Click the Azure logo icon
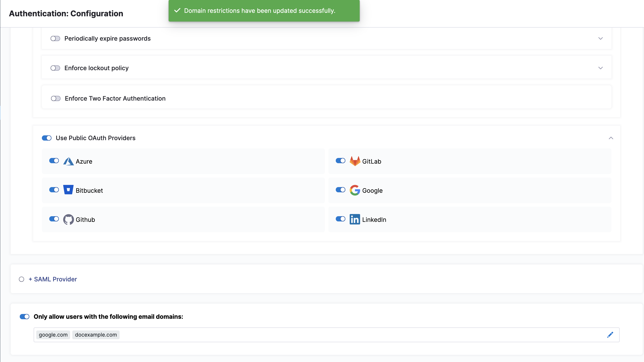This screenshot has height=362, width=644. 68,161
